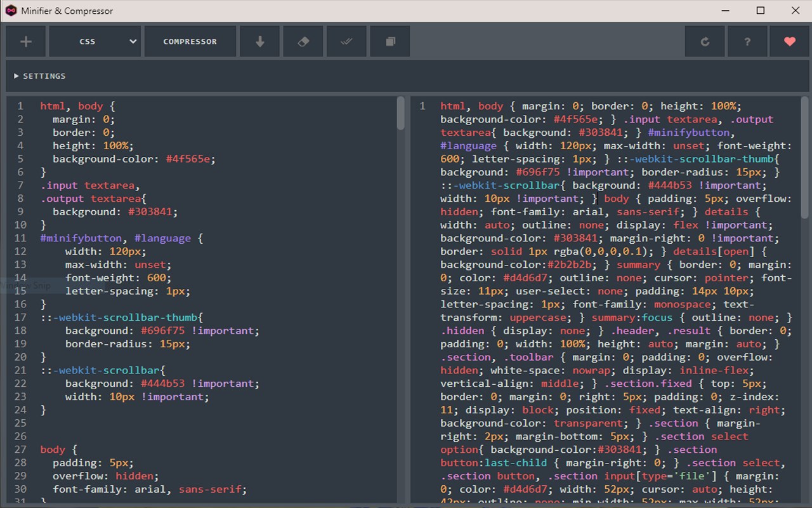Click the #minifybutton selector line in the input editor
Viewport: 812px width, 508px height.
(122, 238)
